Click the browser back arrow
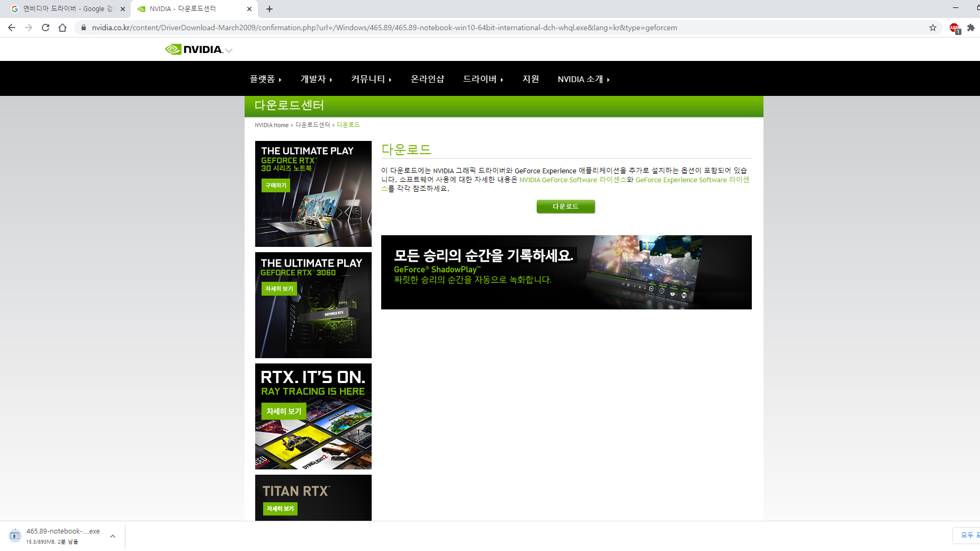 12,28
